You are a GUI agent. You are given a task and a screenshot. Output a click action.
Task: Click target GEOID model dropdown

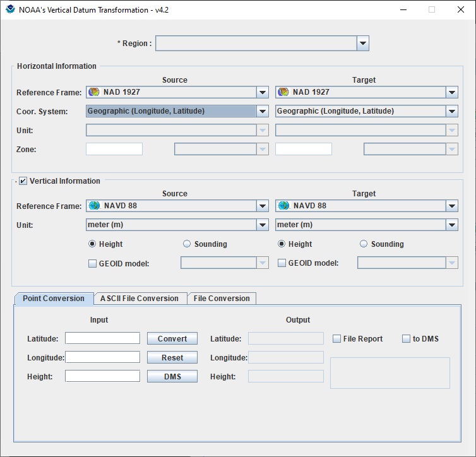[408, 263]
